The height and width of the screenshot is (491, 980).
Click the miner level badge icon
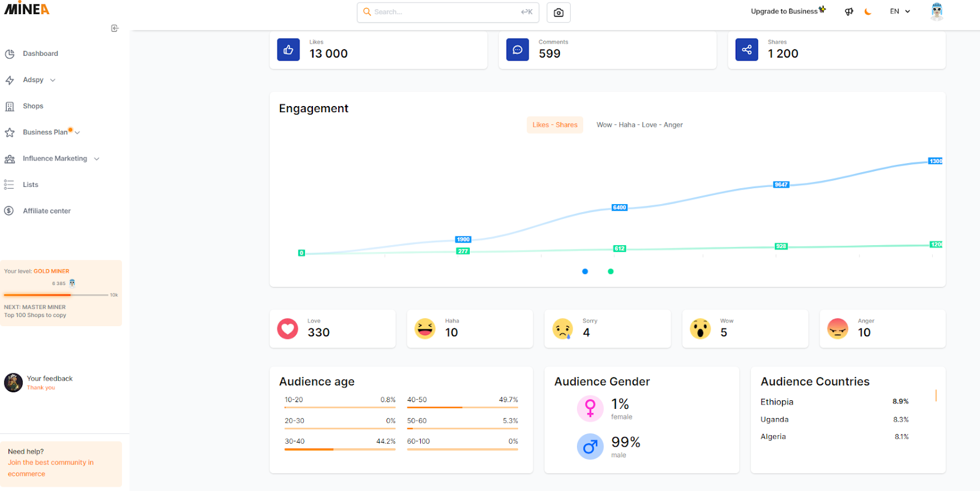(72, 283)
